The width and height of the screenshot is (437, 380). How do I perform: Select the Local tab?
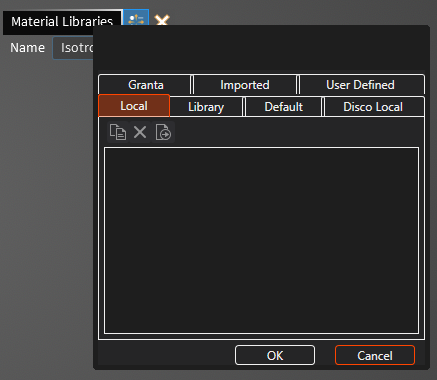[134, 106]
